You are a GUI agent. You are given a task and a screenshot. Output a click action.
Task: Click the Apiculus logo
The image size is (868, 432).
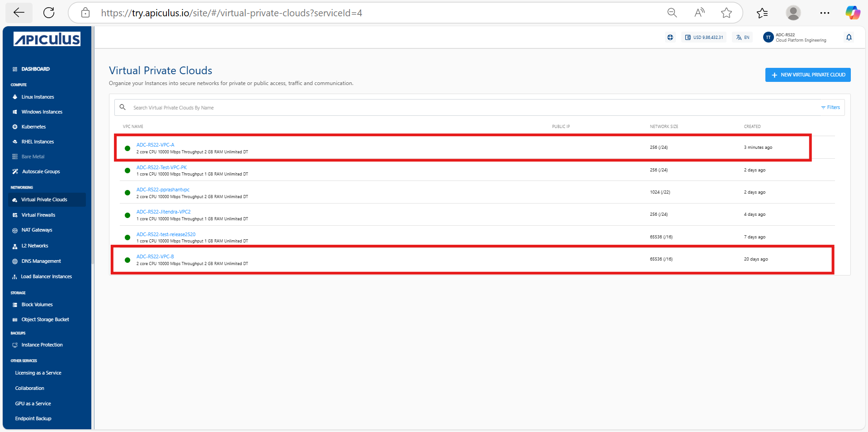pyautogui.click(x=47, y=39)
